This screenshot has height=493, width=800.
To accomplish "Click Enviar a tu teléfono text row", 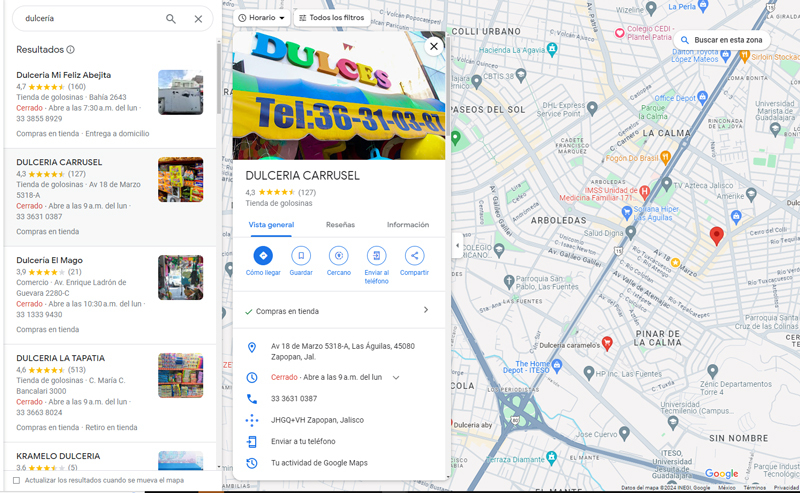I will pos(303,441).
